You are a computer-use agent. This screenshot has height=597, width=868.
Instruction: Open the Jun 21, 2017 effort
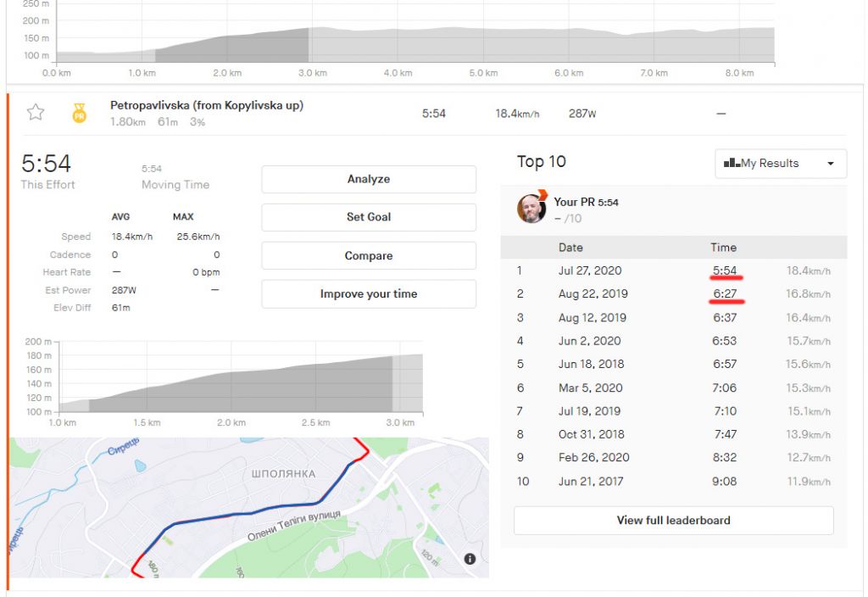point(590,481)
